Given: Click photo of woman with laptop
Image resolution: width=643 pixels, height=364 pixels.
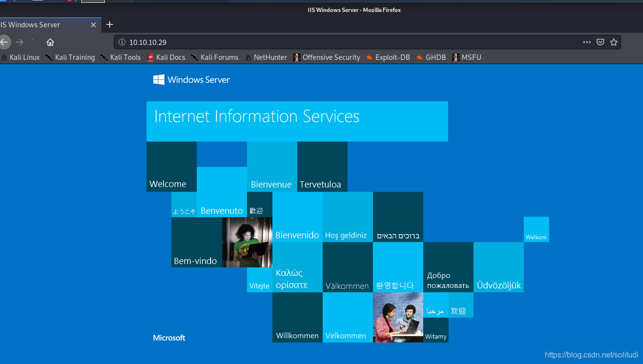Looking at the screenshot, I should pos(247,242).
